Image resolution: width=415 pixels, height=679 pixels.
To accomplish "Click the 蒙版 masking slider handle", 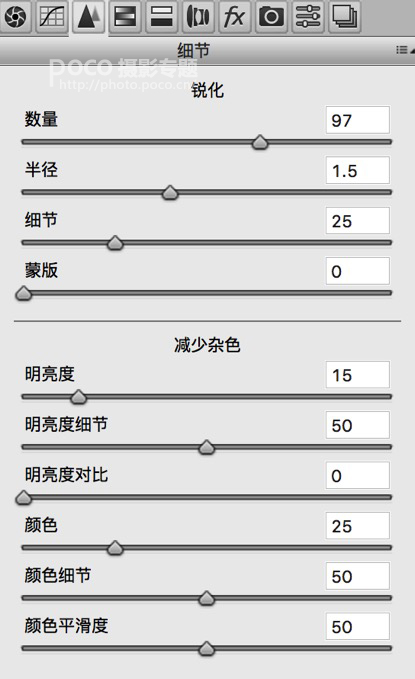I will (24, 293).
